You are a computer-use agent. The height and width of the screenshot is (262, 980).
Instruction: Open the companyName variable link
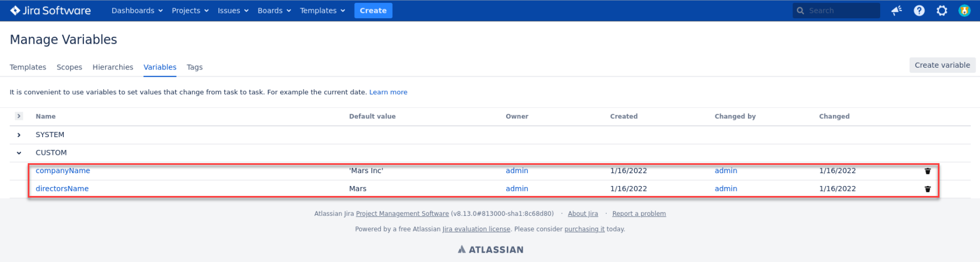coord(63,170)
